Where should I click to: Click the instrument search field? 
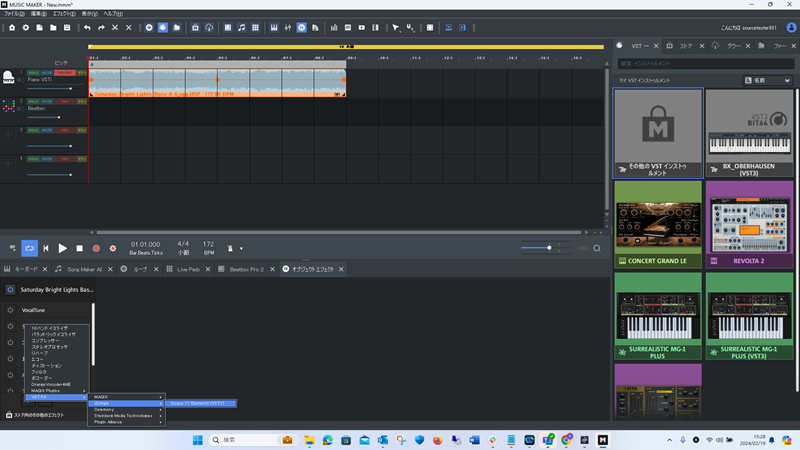coord(706,63)
